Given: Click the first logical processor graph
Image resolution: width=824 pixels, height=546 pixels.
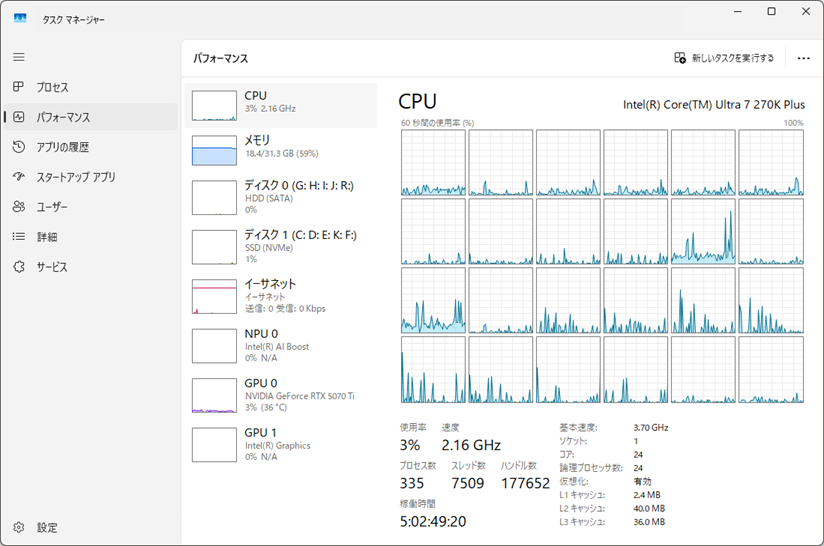Looking at the screenshot, I should tap(433, 162).
